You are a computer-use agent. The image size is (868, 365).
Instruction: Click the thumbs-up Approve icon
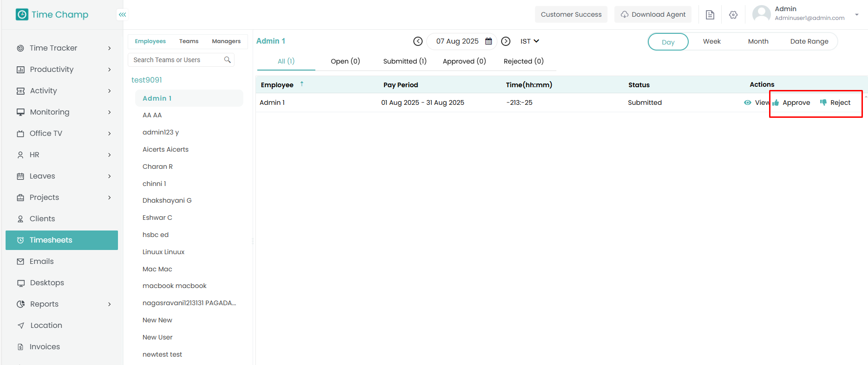(x=776, y=103)
